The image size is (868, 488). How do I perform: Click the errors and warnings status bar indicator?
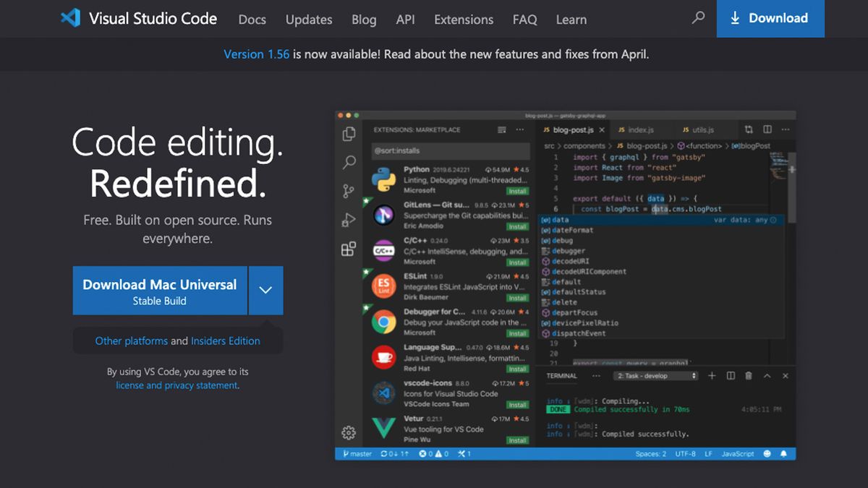tap(434, 453)
